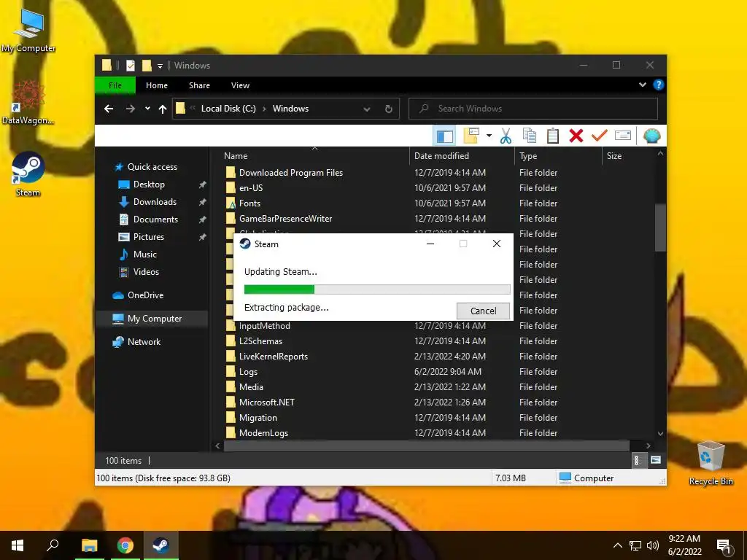Open the Steam desktop shortcut
Screen dimensions: 747x560
tap(28, 174)
